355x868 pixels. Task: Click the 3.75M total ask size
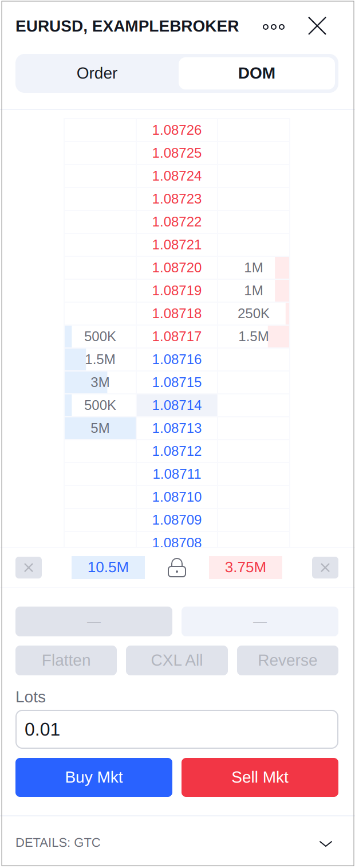246,568
